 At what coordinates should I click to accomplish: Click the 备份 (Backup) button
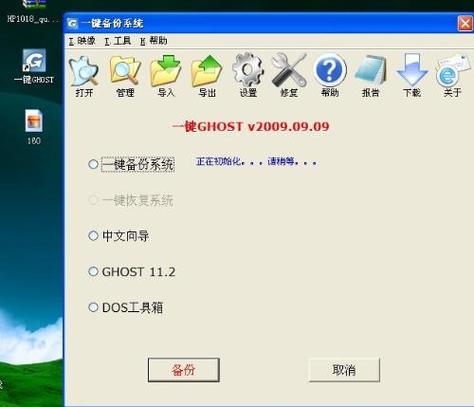click(184, 370)
